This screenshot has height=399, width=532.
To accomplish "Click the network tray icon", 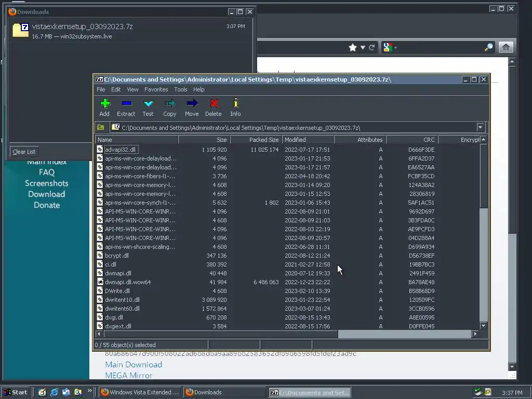I will [478, 392].
